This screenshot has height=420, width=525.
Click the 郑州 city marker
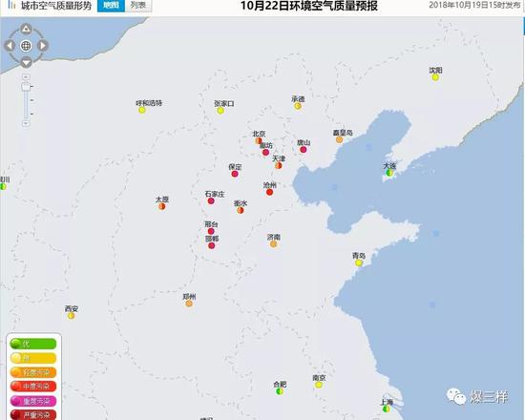189,304
